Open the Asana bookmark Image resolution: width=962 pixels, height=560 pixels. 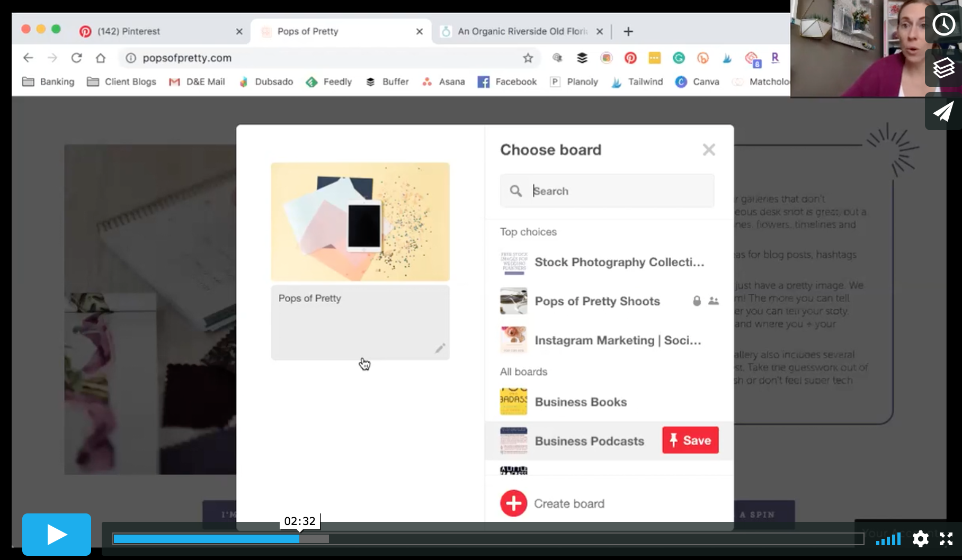443,82
